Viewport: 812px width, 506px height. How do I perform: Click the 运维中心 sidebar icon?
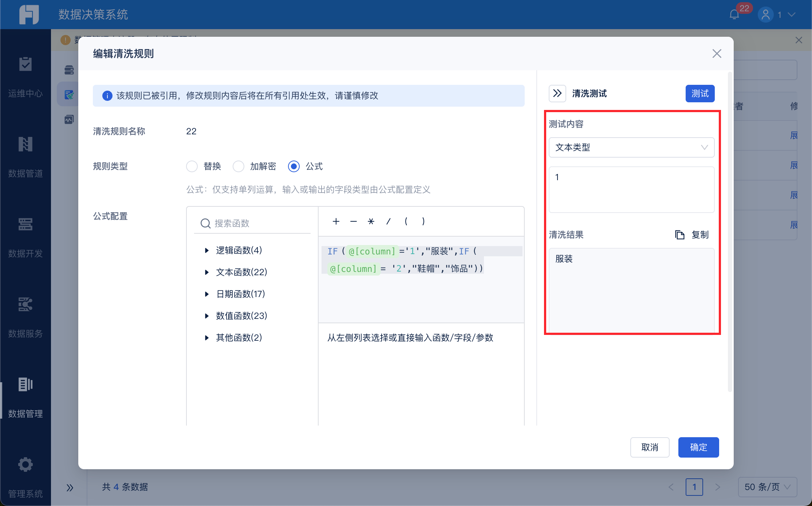click(x=25, y=64)
